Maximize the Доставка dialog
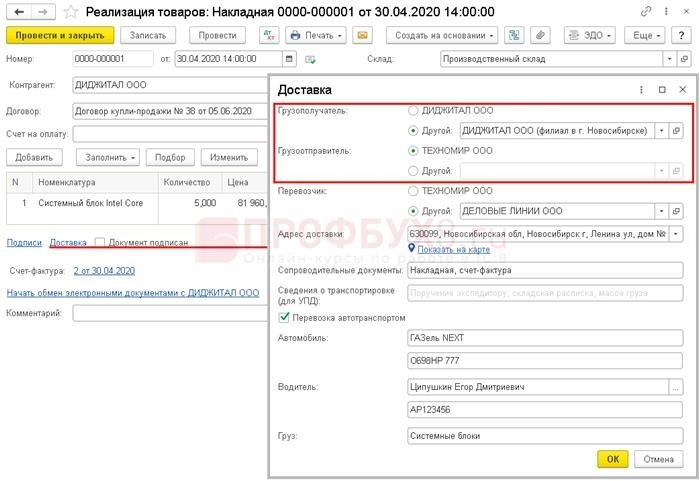Screen dimensions: 700x481 click(x=662, y=90)
